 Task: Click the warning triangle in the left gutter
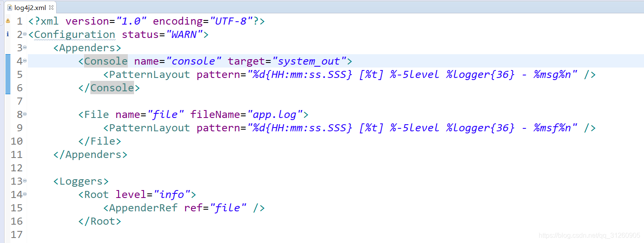(7, 20)
